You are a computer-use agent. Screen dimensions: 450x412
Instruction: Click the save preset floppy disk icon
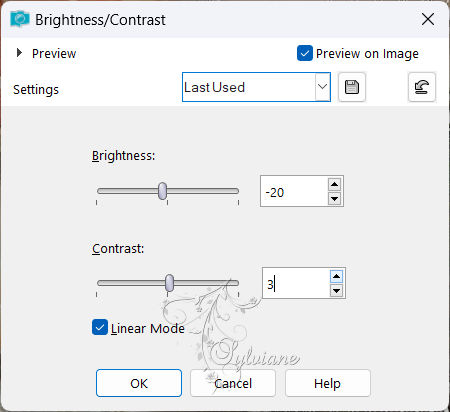point(352,87)
